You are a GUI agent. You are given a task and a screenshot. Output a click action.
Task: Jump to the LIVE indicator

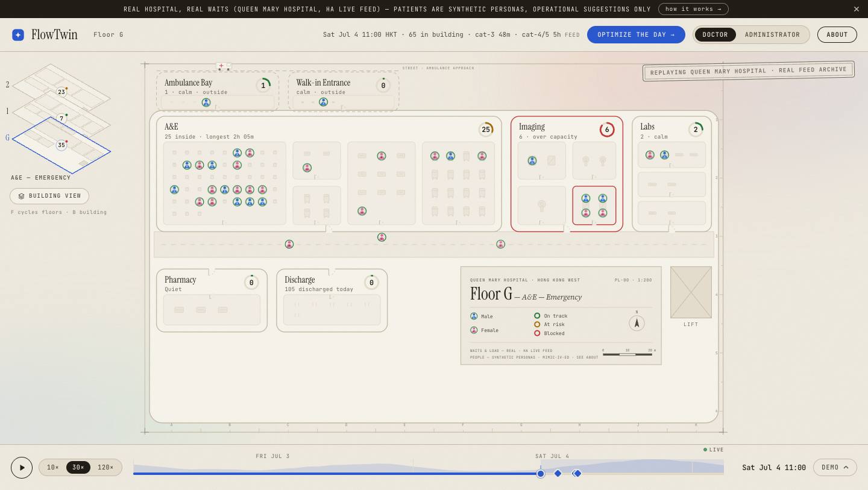[714, 450]
